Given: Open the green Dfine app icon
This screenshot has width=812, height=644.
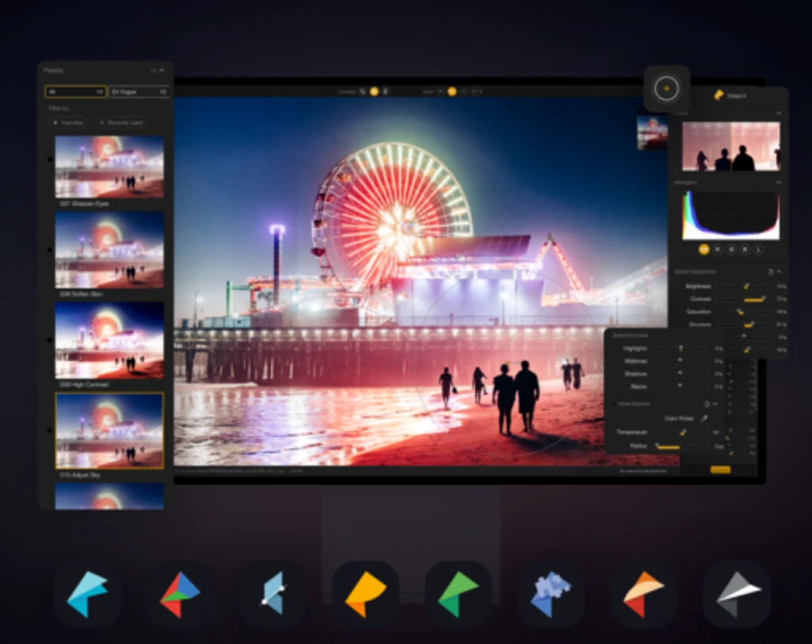Looking at the screenshot, I should click(x=458, y=594).
